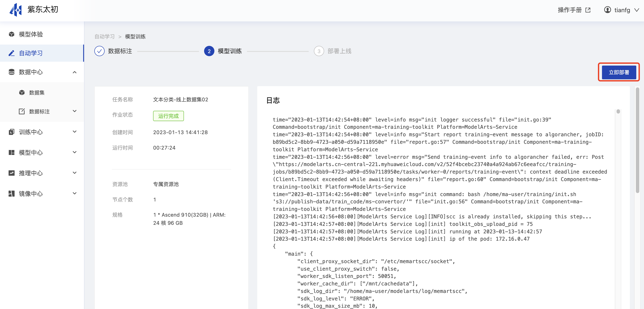
Task: Click the page vertical scrollbar
Action: pyautogui.click(x=638, y=140)
